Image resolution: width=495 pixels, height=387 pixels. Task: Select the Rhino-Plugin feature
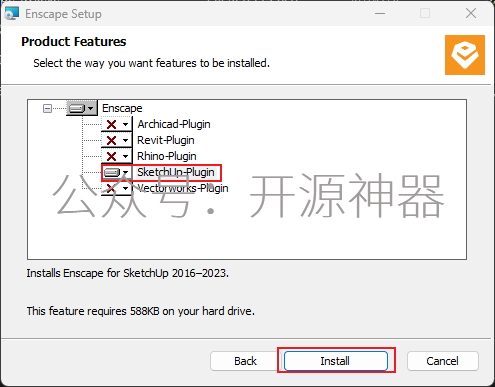(167, 156)
